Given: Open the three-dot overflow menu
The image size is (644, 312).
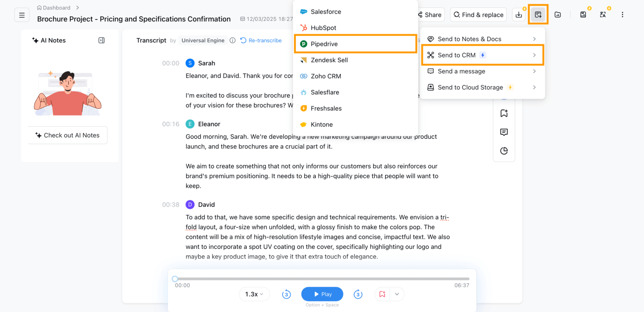Looking at the screenshot, I should pyautogui.click(x=622, y=14).
